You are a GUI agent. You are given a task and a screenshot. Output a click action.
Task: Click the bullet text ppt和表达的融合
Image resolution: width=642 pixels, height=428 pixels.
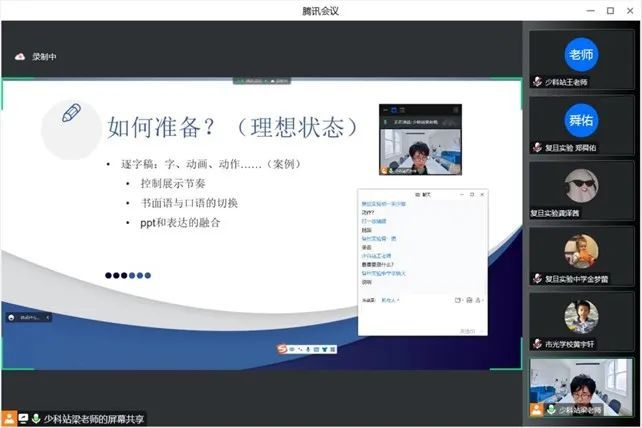[180, 223]
